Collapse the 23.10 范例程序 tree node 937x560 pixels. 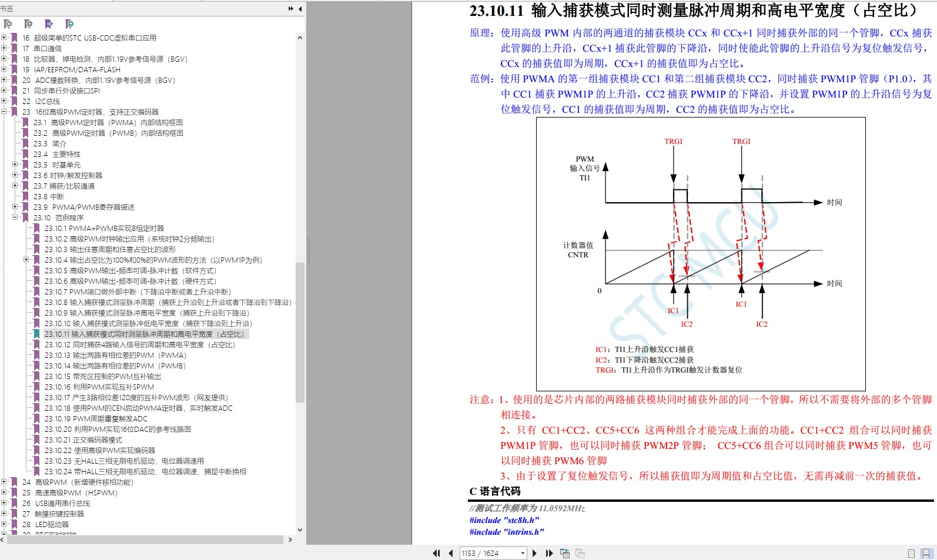click(15, 217)
